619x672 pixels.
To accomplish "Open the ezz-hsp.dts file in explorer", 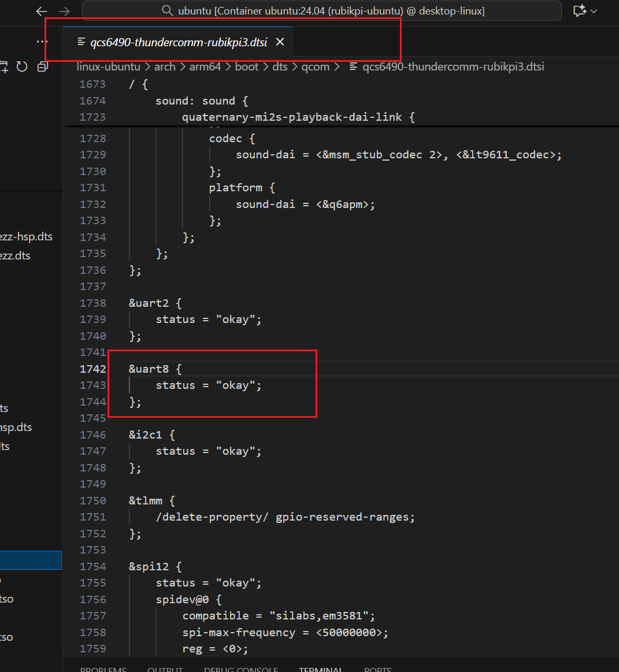I will [x=26, y=236].
